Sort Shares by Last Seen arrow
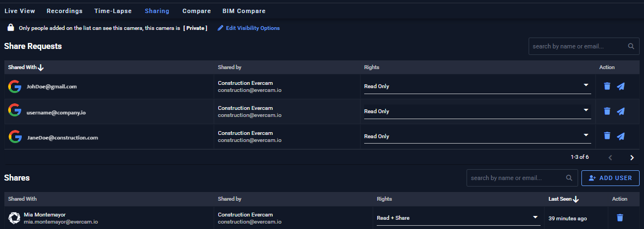Viewport: 644px width, 229px height. (x=576, y=199)
